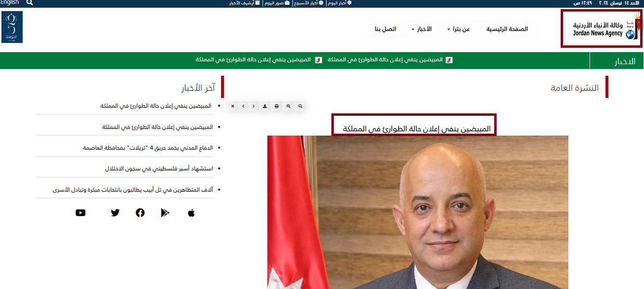This screenshot has width=644, height=289.
Task: Visit the Facebook page icon
Action: (140, 213)
